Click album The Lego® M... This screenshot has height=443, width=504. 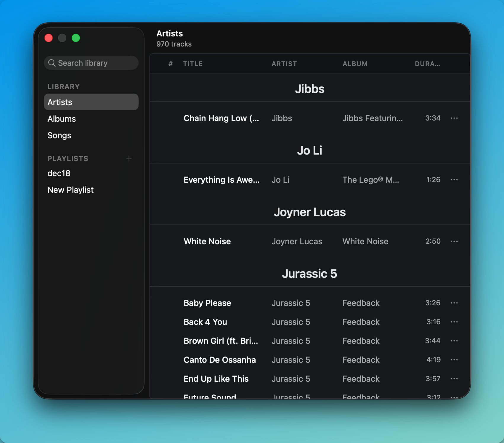[371, 180]
